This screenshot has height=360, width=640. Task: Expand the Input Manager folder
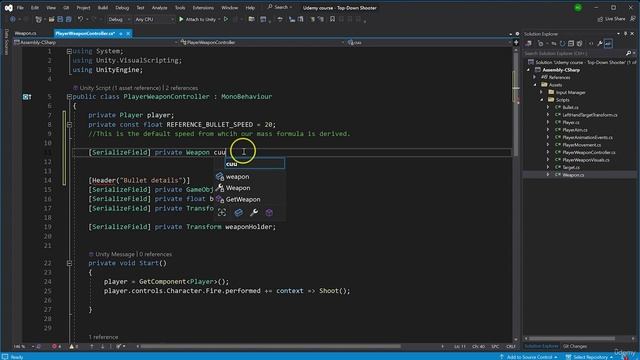point(542,93)
